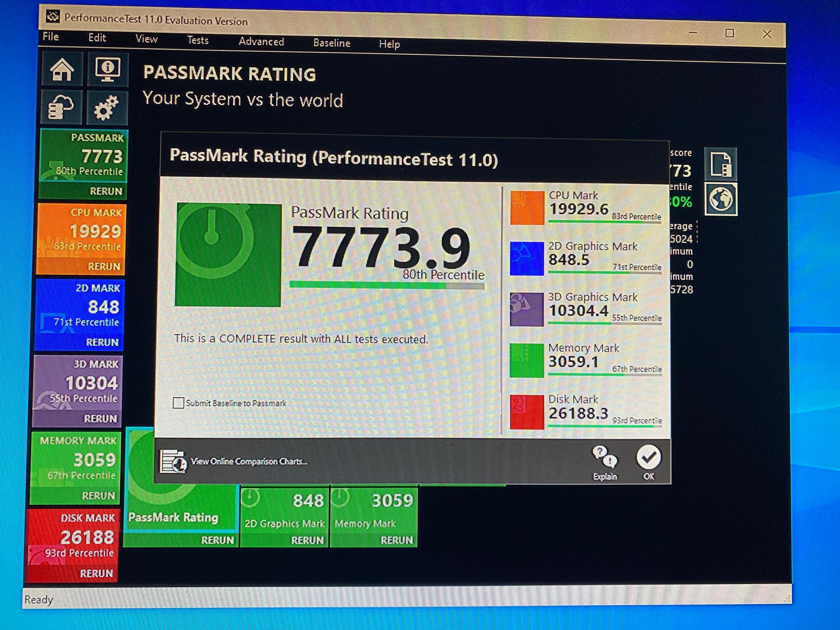Click RERUN under the 3D MARK tile

tap(100, 418)
